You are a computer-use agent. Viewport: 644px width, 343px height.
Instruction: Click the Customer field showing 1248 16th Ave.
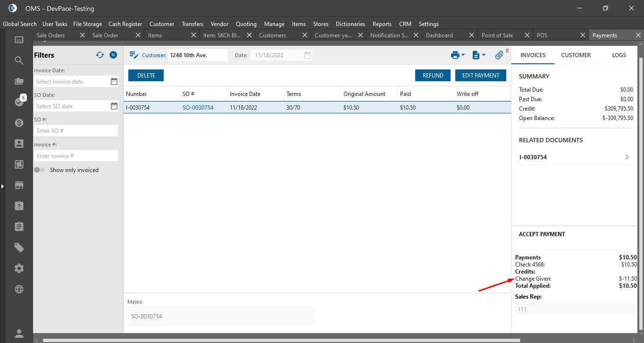point(198,55)
